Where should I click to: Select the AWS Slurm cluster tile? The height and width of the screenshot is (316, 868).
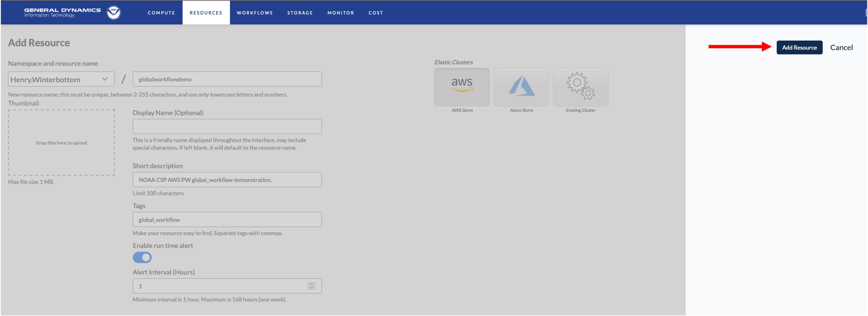pyautogui.click(x=462, y=87)
